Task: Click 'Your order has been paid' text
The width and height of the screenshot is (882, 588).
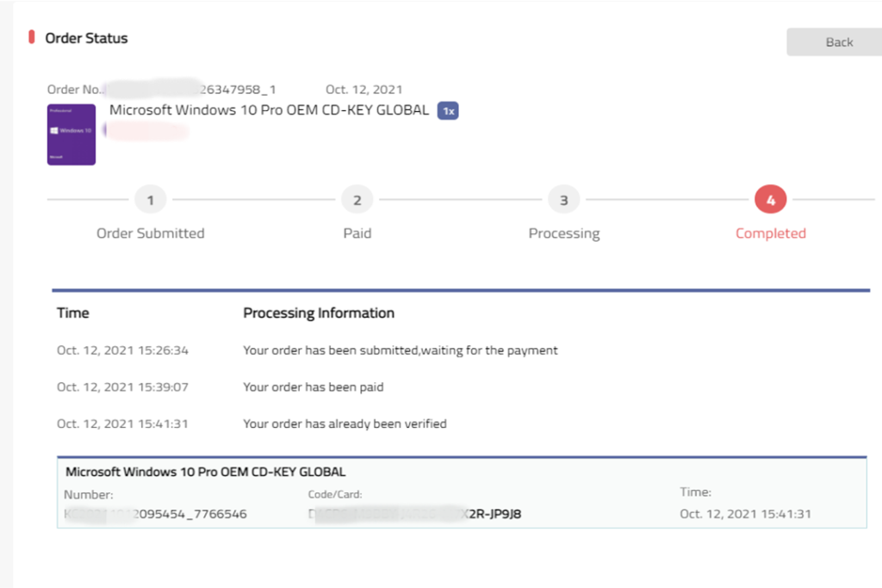Action: tap(314, 387)
